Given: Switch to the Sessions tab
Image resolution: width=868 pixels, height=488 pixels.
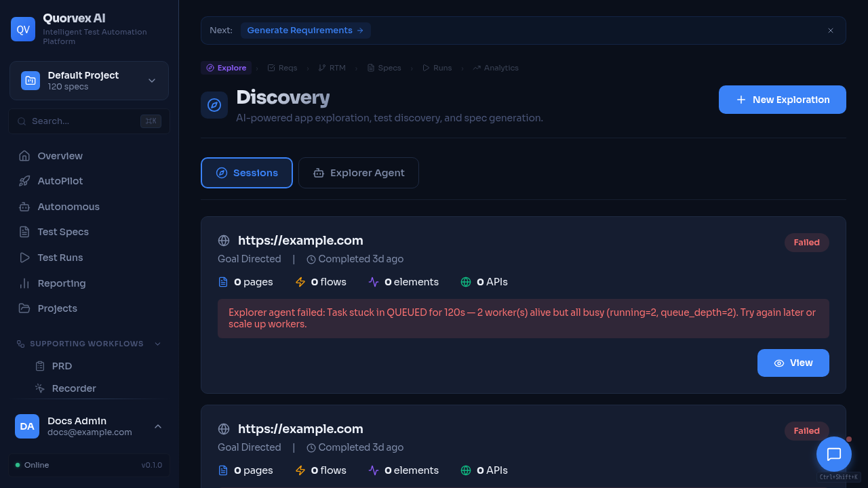Looking at the screenshot, I should (247, 173).
